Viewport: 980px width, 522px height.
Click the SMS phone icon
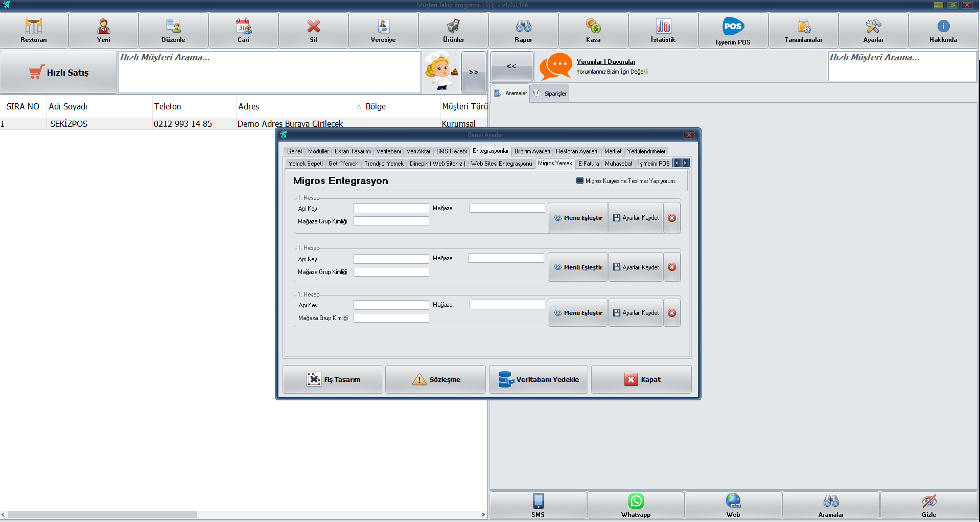point(538,505)
